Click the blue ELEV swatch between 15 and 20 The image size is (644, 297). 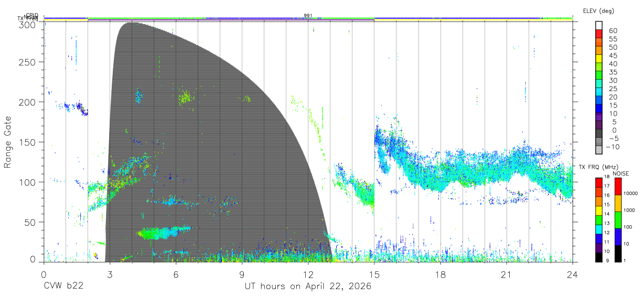pyautogui.click(x=599, y=101)
